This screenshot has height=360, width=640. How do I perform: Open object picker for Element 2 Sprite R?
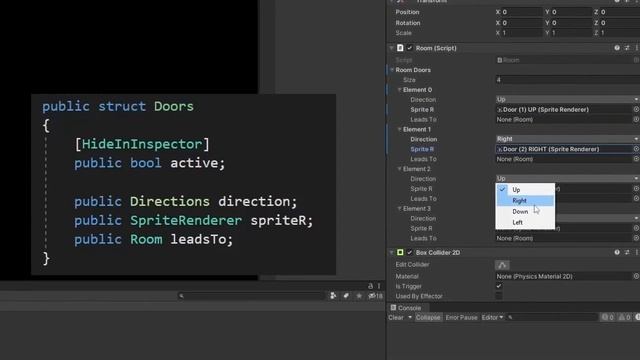pyautogui.click(x=636, y=189)
